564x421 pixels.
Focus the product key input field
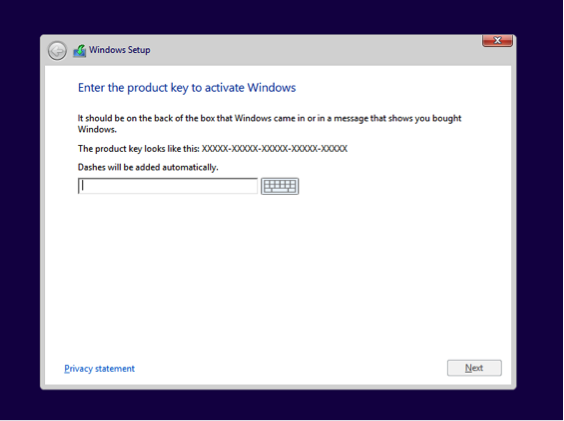click(x=168, y=186)
